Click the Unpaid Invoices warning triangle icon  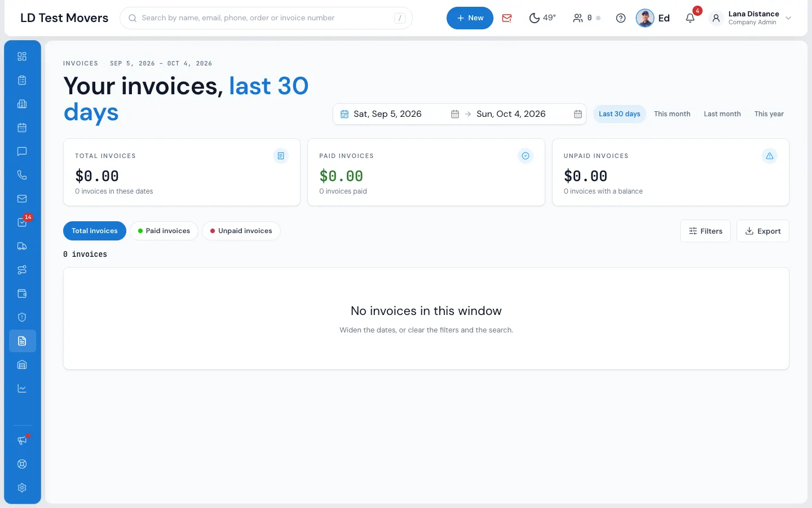pos(770,156)
